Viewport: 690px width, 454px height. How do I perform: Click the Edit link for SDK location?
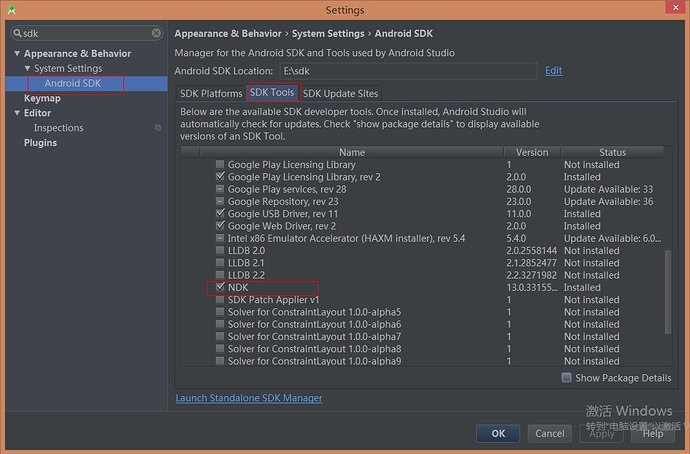coord(553,71)
